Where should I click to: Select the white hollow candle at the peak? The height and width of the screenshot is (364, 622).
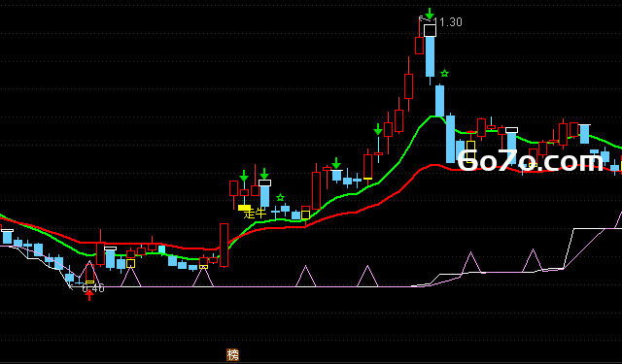(430, 30)
